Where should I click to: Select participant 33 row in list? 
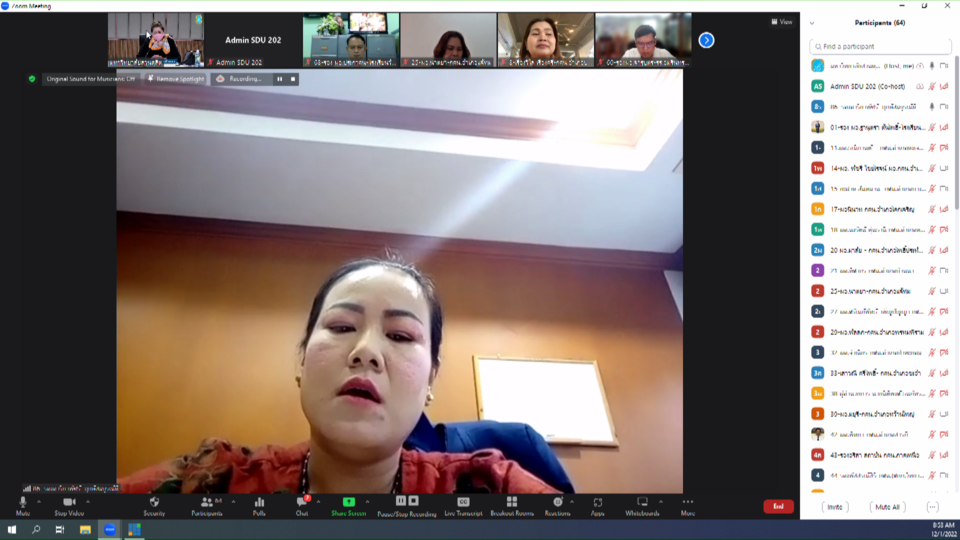[x=880, y=373]
